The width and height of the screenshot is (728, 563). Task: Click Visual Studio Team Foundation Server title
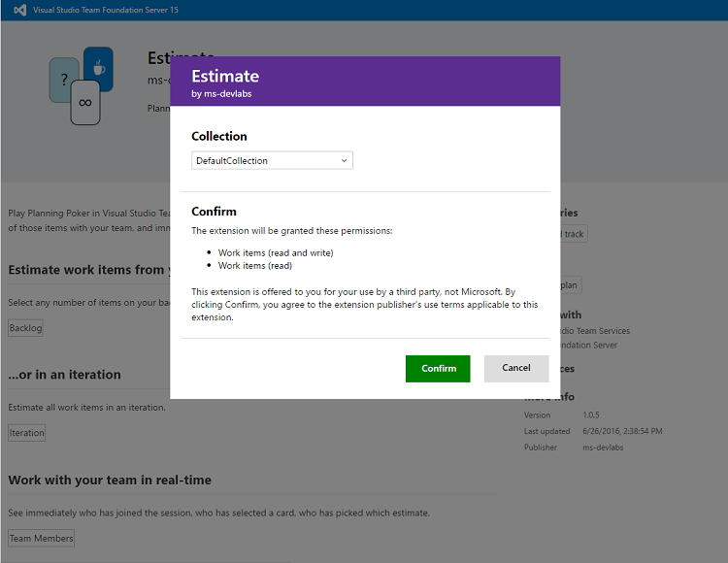coord(106,10)
